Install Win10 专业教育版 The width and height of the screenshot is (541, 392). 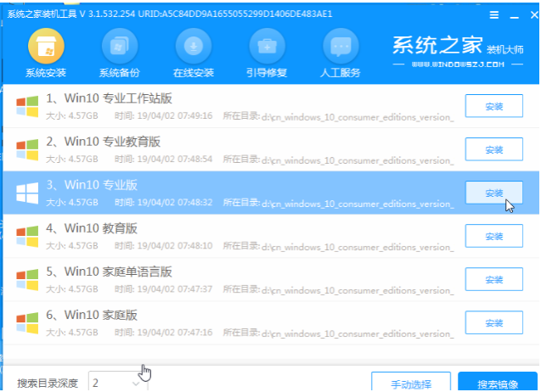(x=493, y=149)
